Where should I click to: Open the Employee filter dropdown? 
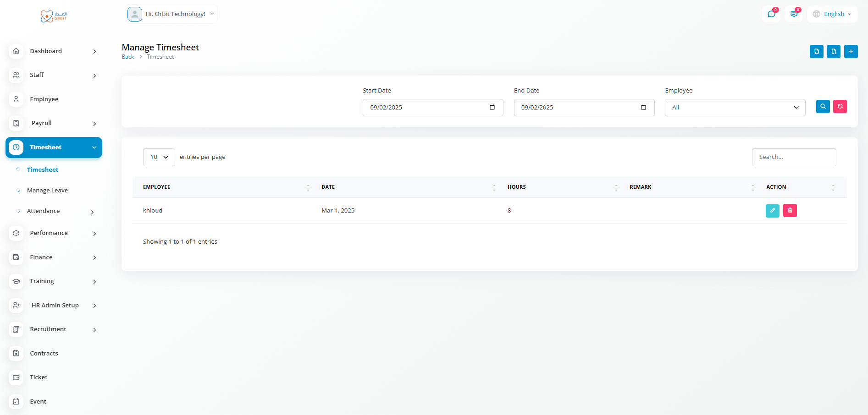(x=735, y=108)
